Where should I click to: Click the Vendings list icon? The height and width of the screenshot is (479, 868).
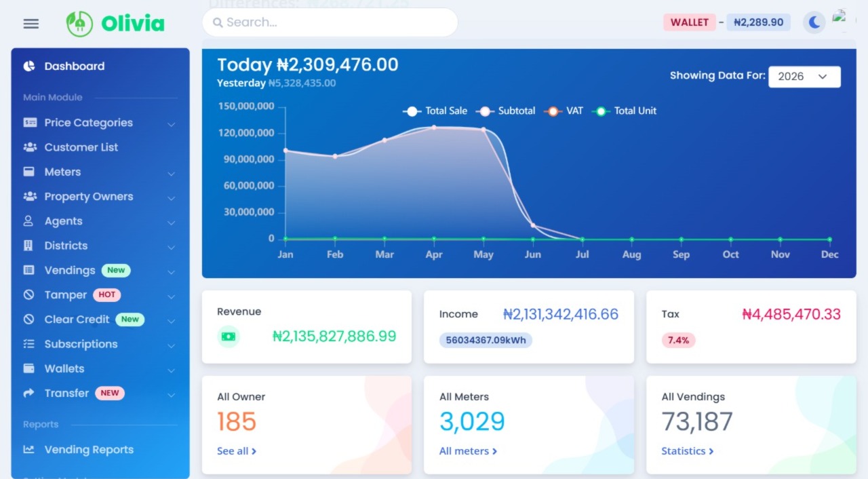pyautogui.click(x=28, y=270)
